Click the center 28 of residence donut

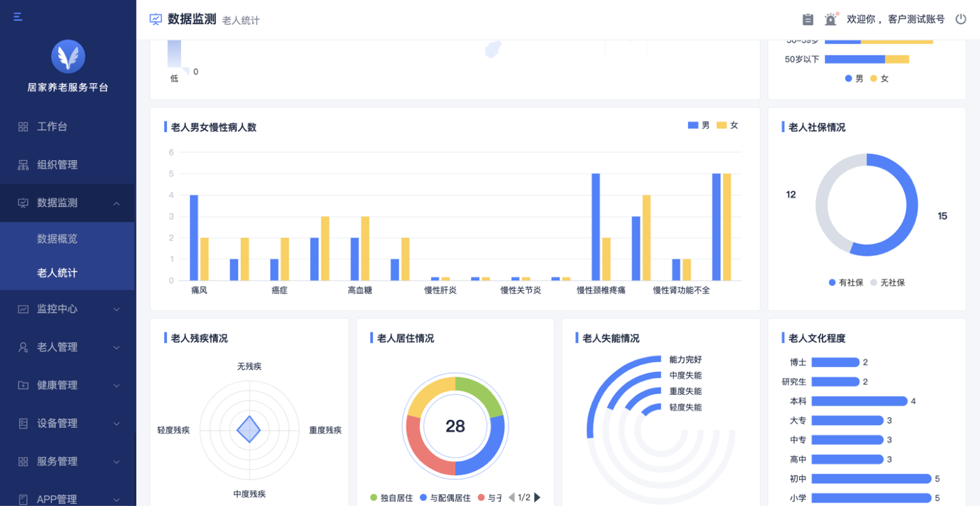point(455,426)
